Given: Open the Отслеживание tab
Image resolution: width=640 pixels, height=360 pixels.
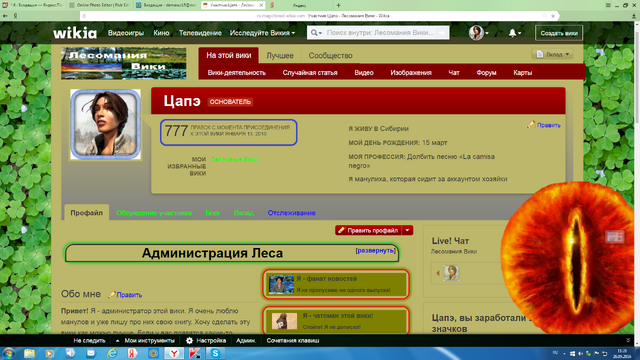Looking at the screenshot, I should pyautogui.click(x=291, y=213).
